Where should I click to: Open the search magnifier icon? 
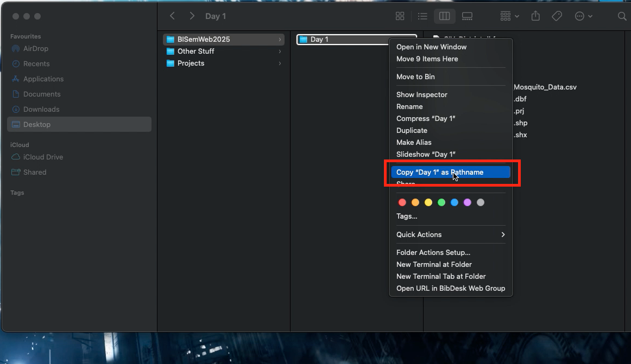(622, 17)
